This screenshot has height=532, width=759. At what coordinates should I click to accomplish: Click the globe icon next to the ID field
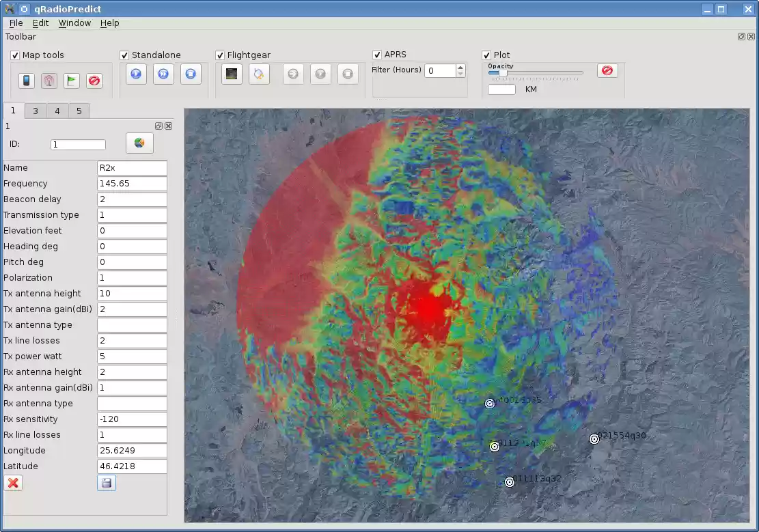139,143
